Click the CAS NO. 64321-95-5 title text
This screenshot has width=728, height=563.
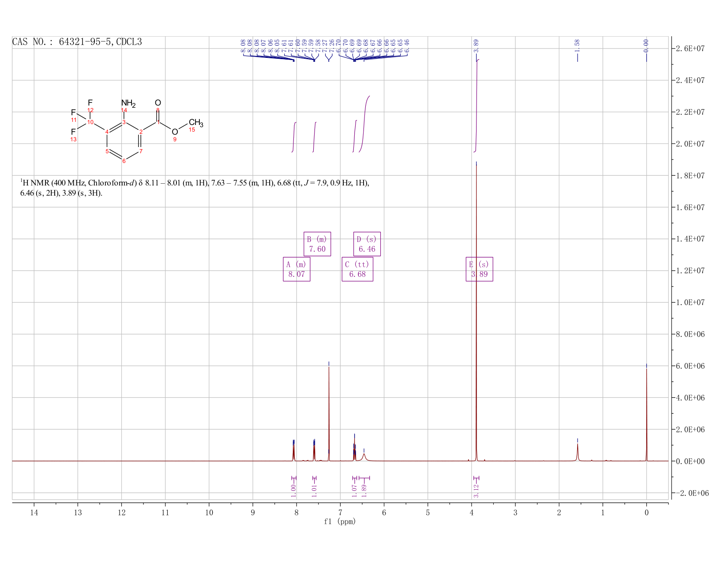click(77, 42)
